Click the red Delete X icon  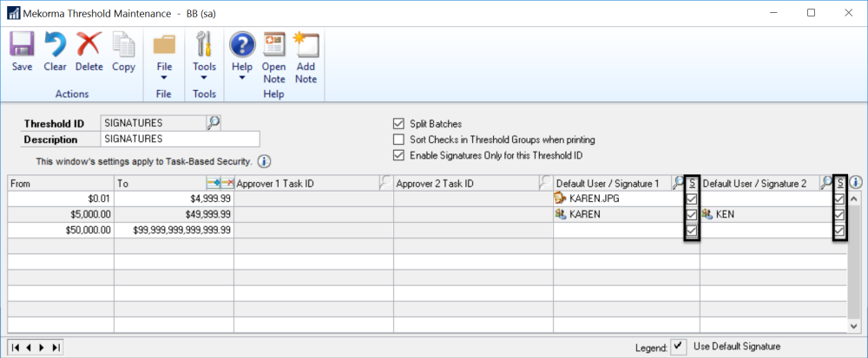(89, 45)
